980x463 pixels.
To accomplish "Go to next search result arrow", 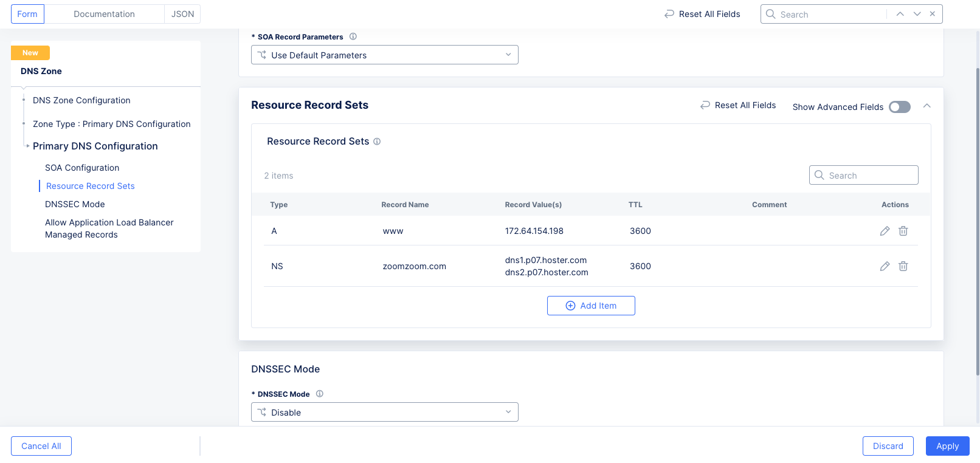I will click(917, 14).
